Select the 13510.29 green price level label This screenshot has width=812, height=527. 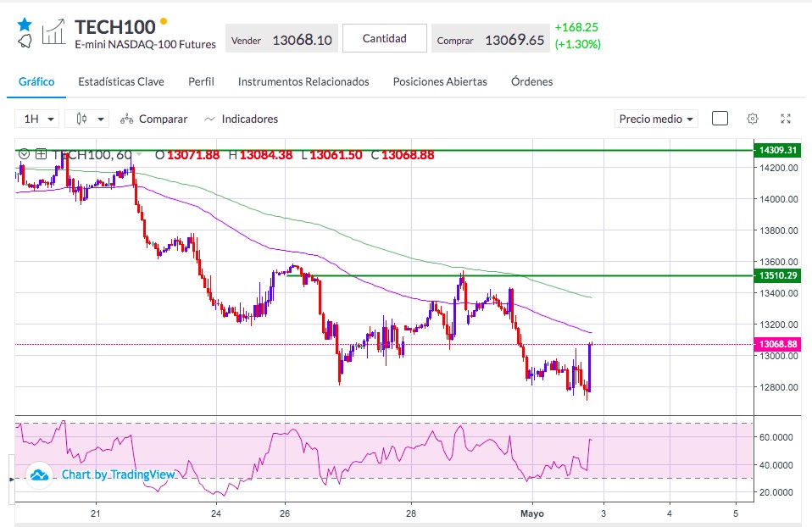[777, 275]
